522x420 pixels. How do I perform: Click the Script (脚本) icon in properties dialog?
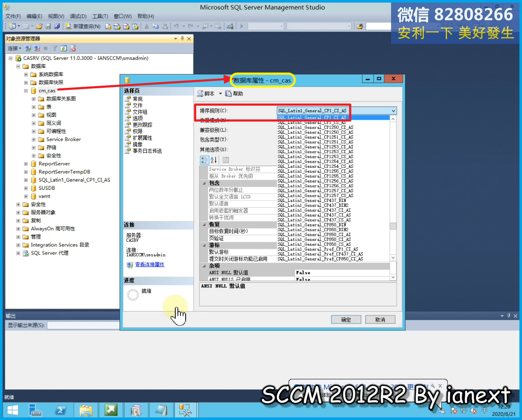pos(200,93)
